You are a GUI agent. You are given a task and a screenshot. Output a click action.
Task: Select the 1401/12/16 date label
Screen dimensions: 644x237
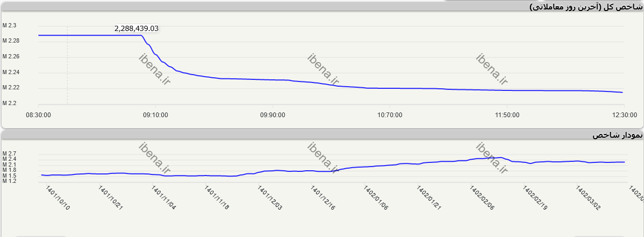[x=323, y=198]
